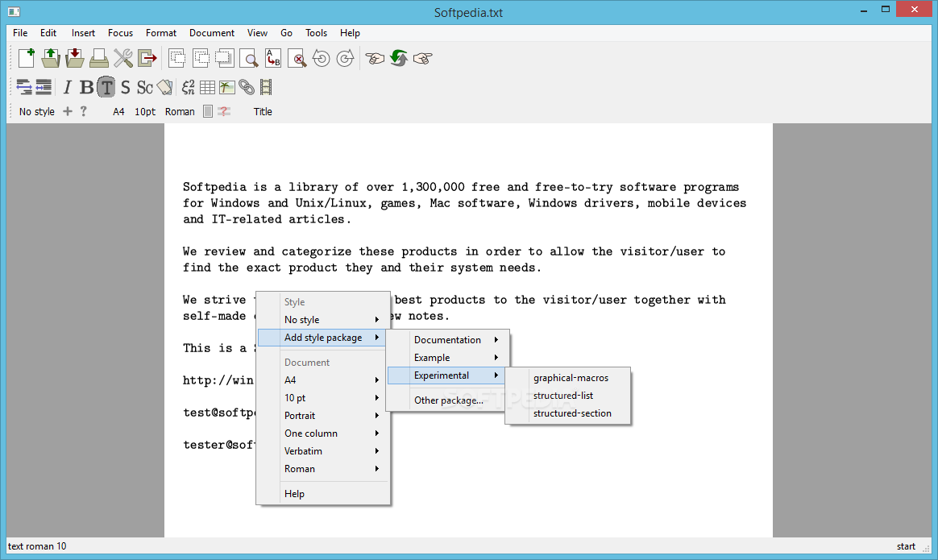Screen dimensions: 938x560
Task: Click Title in the focus toolbar
Action: point(263,112)
